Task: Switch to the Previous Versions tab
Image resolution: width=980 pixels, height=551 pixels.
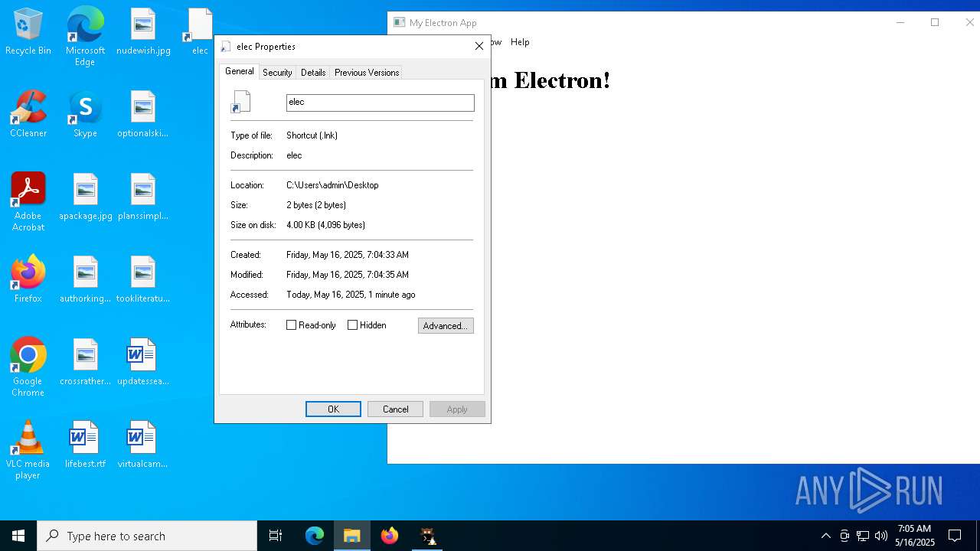Action: 367,73
